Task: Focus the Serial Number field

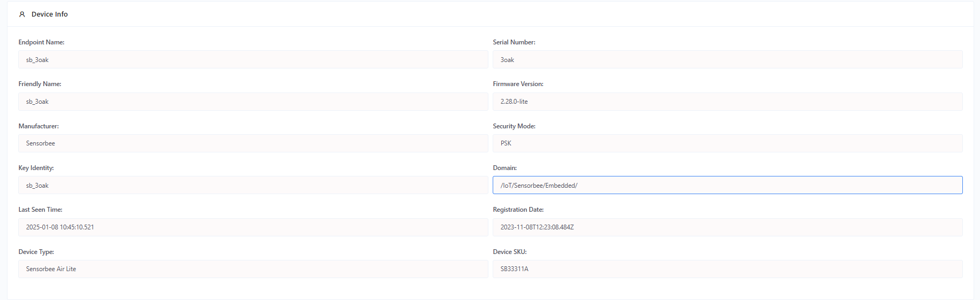Action: 728,59
